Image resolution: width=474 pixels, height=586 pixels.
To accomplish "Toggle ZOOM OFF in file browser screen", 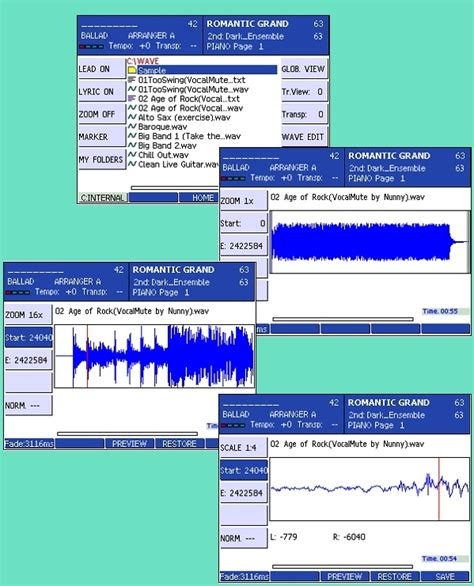I will click(x=102, y=114).
